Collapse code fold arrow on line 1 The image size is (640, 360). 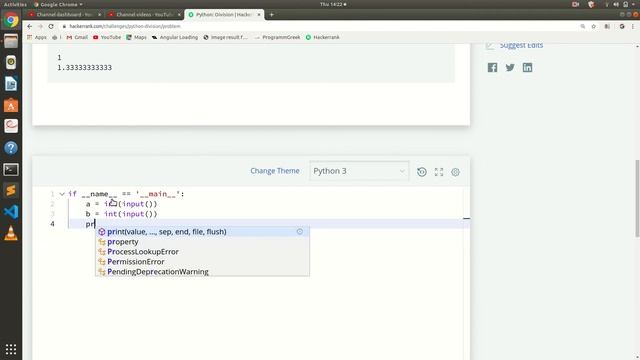(x=62, y=194)
